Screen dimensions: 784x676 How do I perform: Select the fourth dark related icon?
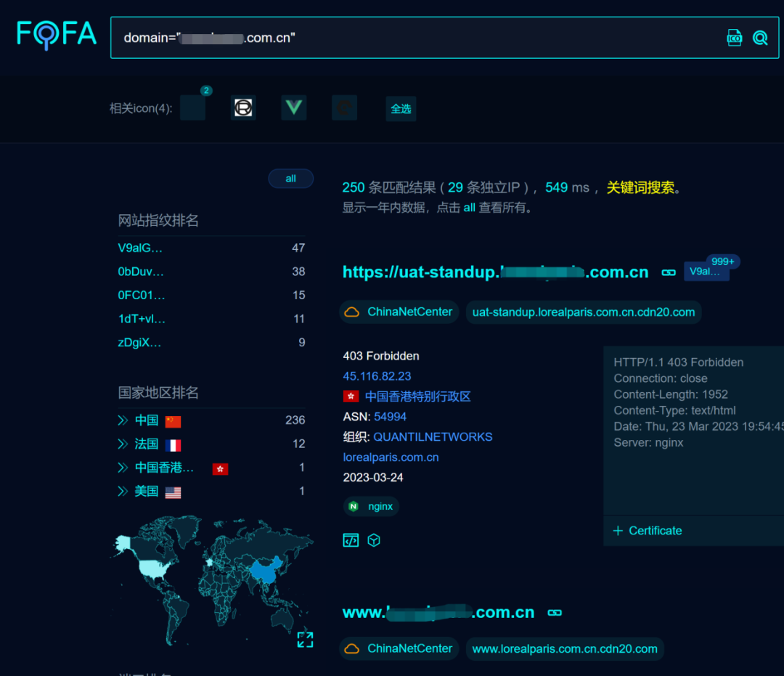coord(345,107)
